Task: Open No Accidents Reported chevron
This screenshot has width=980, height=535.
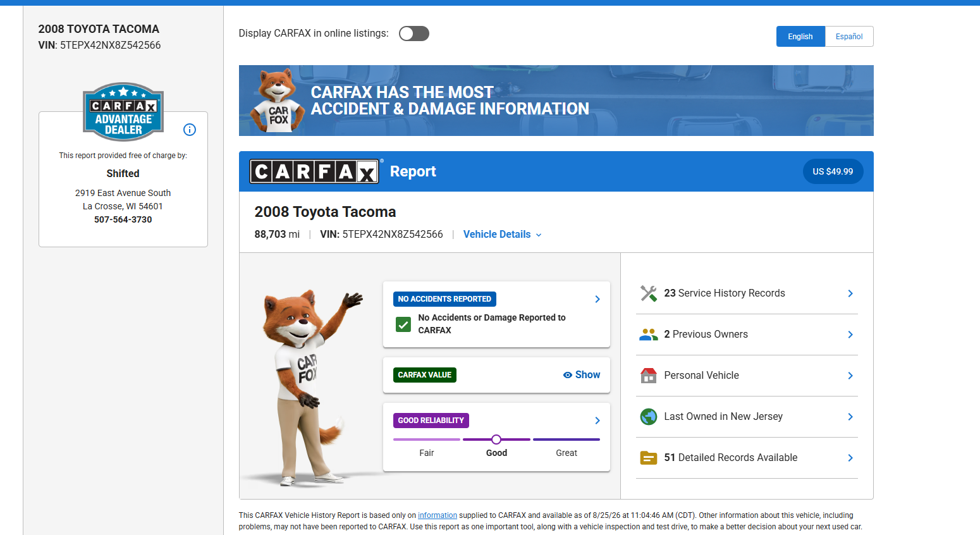Action: [597, 299]
